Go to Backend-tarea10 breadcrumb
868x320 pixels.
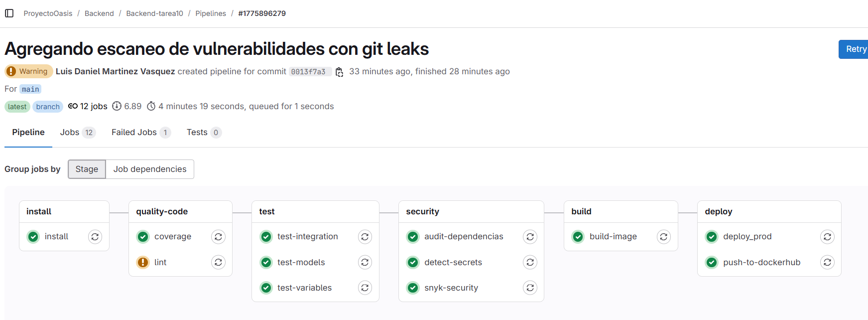click(x=155, y=13)
